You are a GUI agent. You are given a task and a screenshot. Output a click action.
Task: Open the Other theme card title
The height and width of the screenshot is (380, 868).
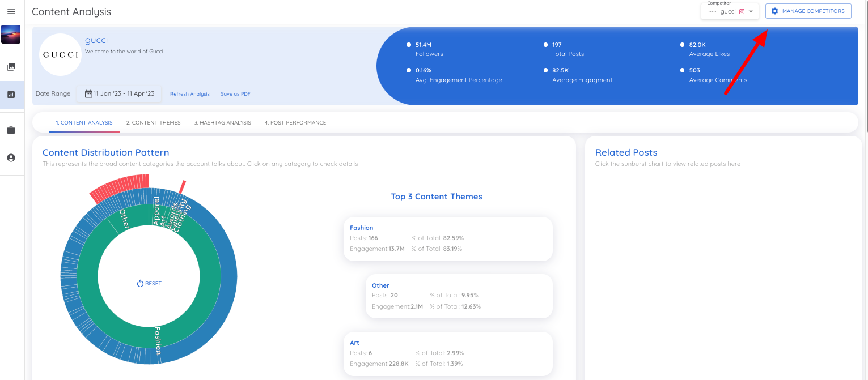[x=380, y=285]
